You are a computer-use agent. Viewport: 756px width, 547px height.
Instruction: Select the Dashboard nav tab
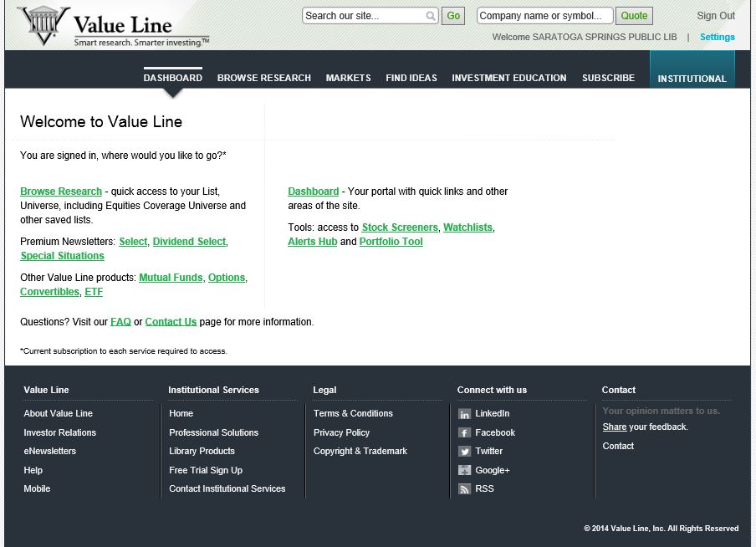[x=172, y=78]
